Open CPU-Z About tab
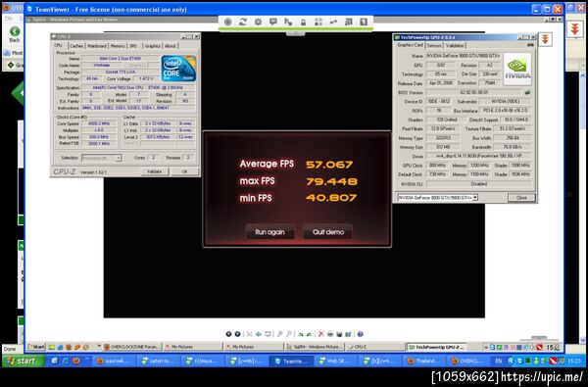The image size is (588, 387). coord(171,46)
